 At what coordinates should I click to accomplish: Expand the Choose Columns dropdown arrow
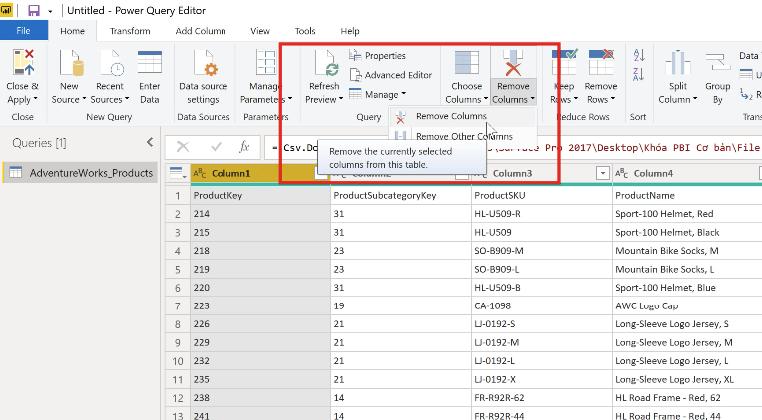(x=485, y=99)
